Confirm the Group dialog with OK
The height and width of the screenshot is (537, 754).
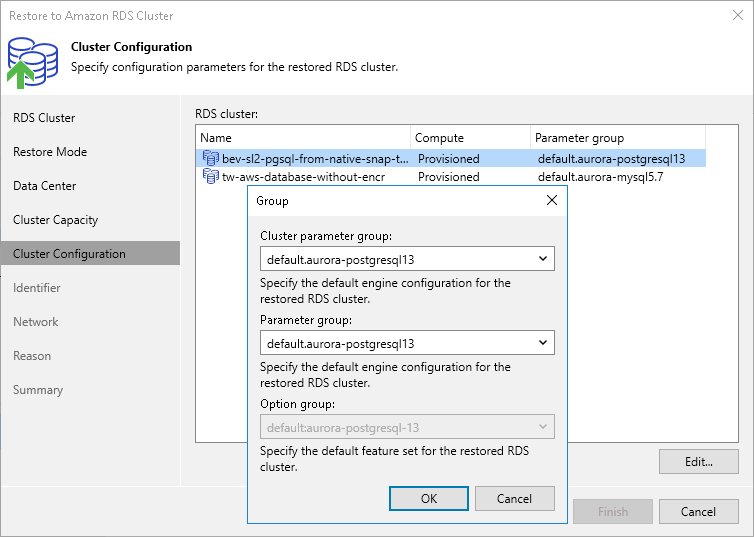coord(428,498)
